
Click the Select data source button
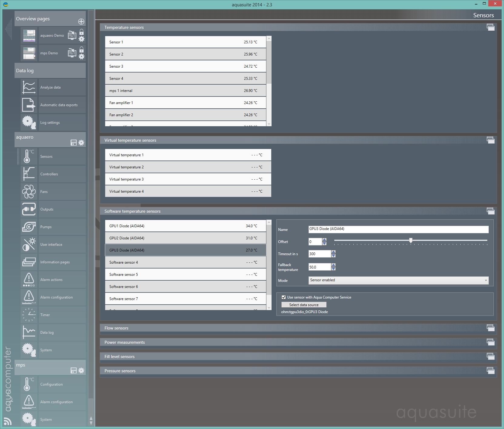[x=304, y=305]
